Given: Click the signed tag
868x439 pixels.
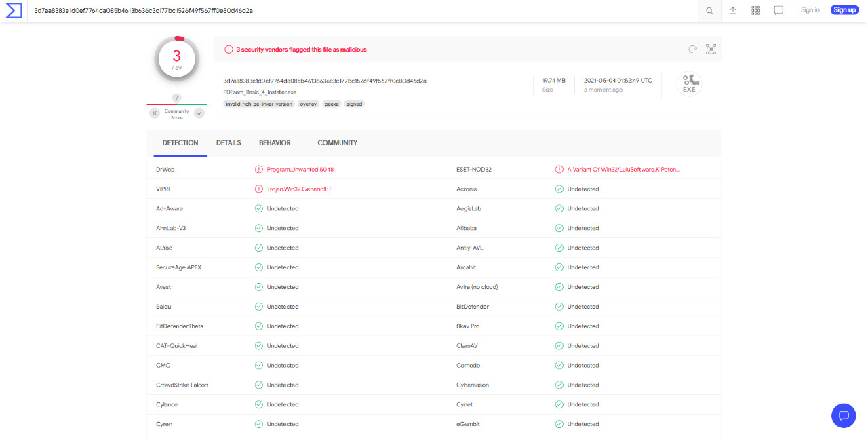Looking at the screenshot, I should (354, 104).
